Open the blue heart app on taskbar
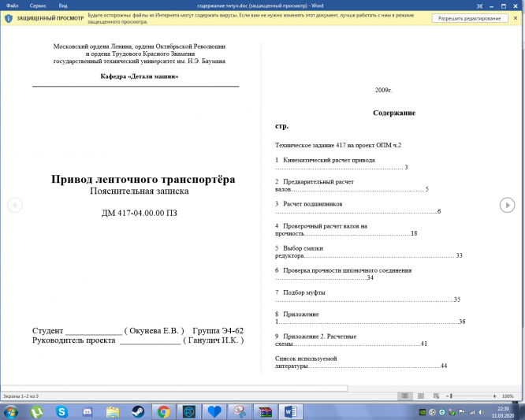The image size is (525, 420). point(214,411)
